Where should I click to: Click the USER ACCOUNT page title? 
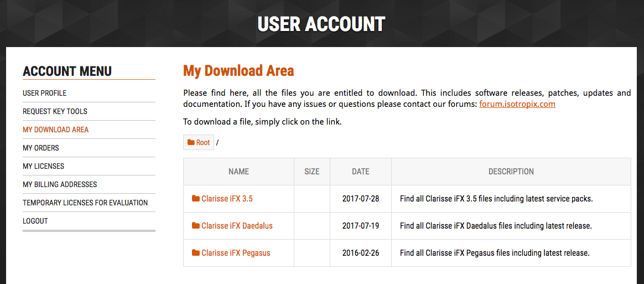[321, 24]
